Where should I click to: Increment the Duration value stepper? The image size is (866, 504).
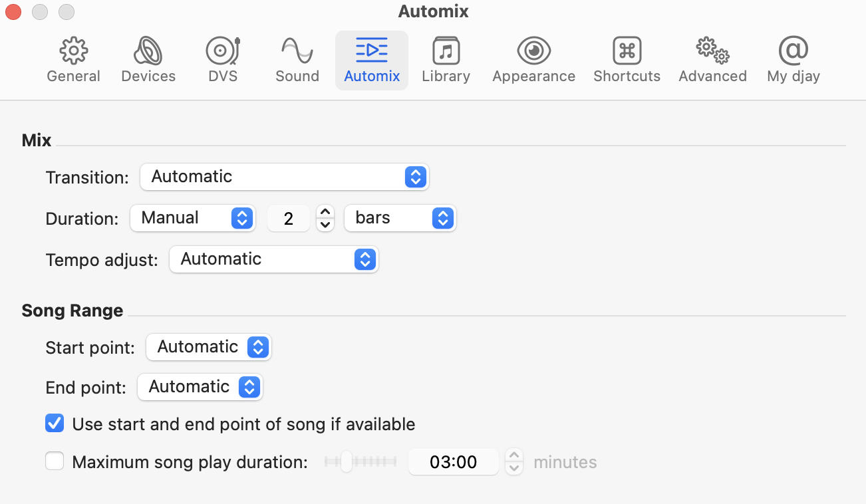325,213
